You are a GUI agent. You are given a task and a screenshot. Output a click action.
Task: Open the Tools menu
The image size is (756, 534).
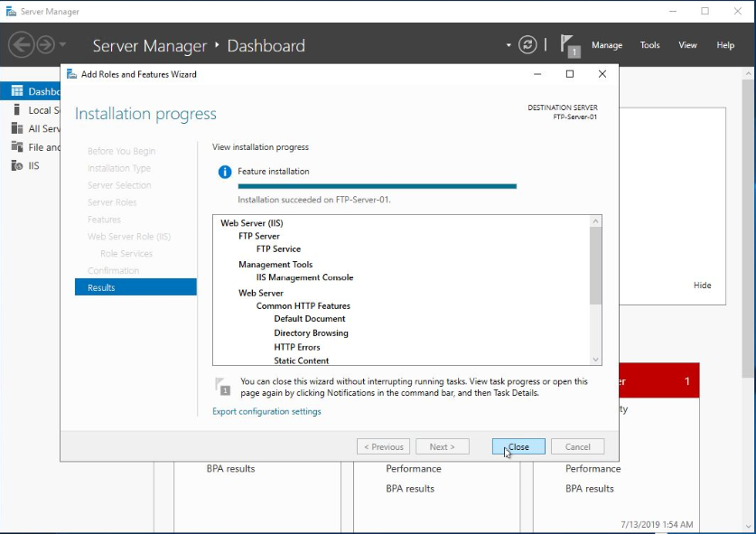649,45
